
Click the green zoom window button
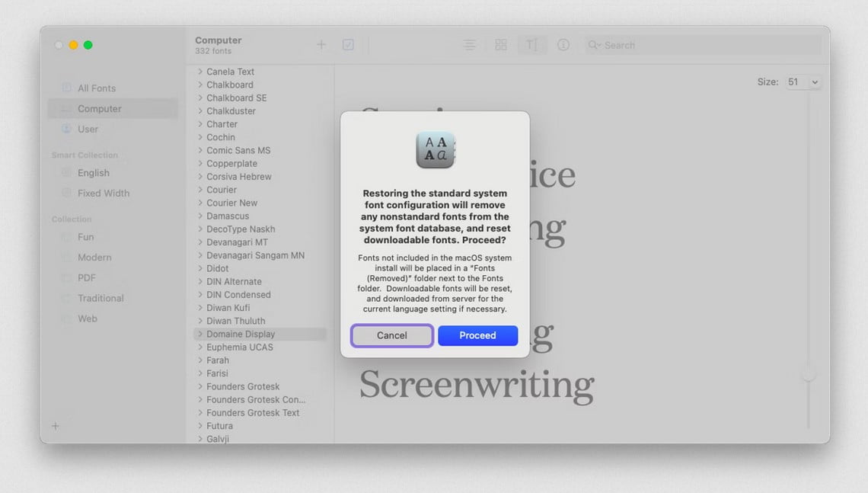click(88, 45)
